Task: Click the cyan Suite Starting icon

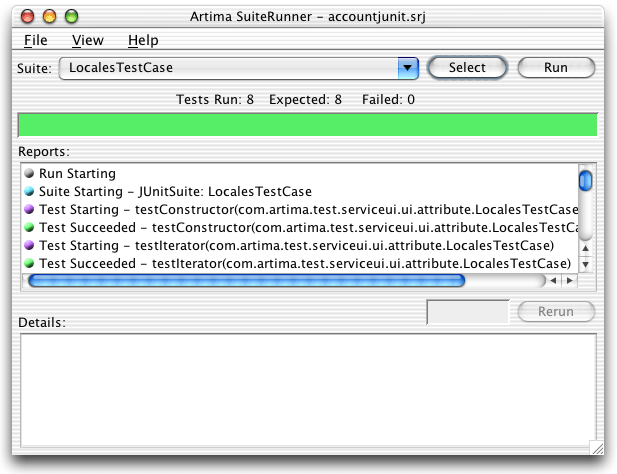Action: (x=29, y=191)
